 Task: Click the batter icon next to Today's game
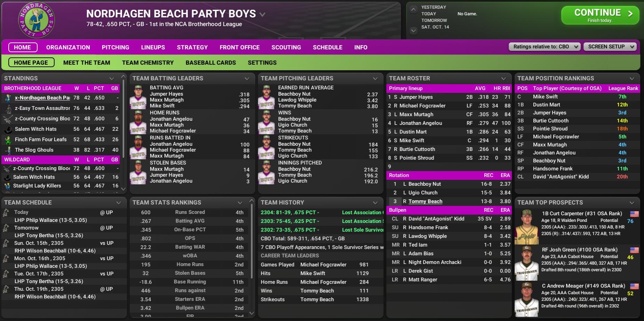pyautogui.click(x=6, y=212)
